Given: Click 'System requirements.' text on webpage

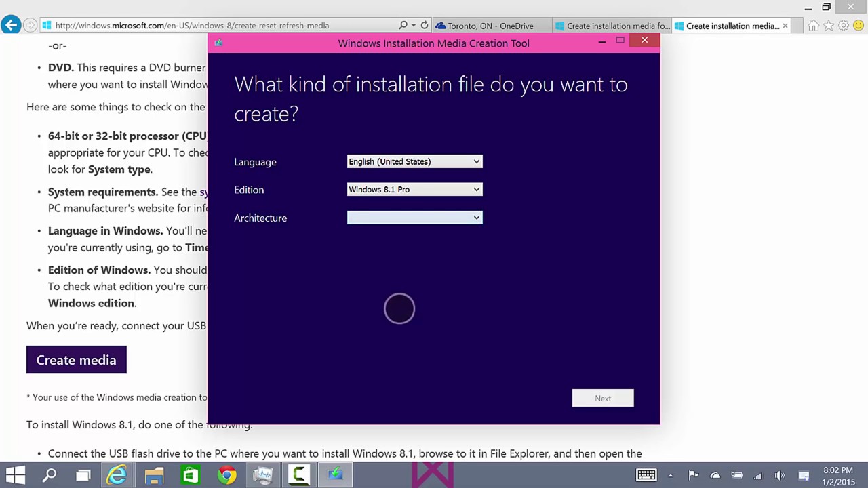Looking at the screenshot, I should (x=103, y=192).
